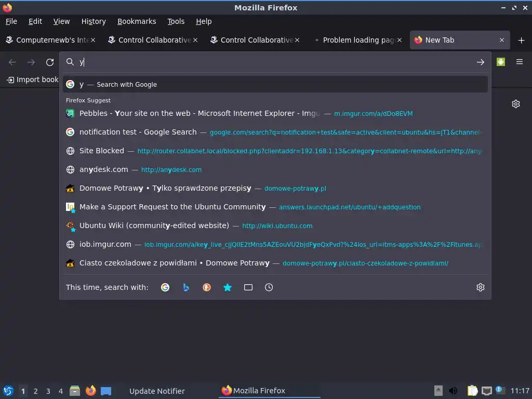Select the Ubuntu Wiki suggestion

pos(275,225)
